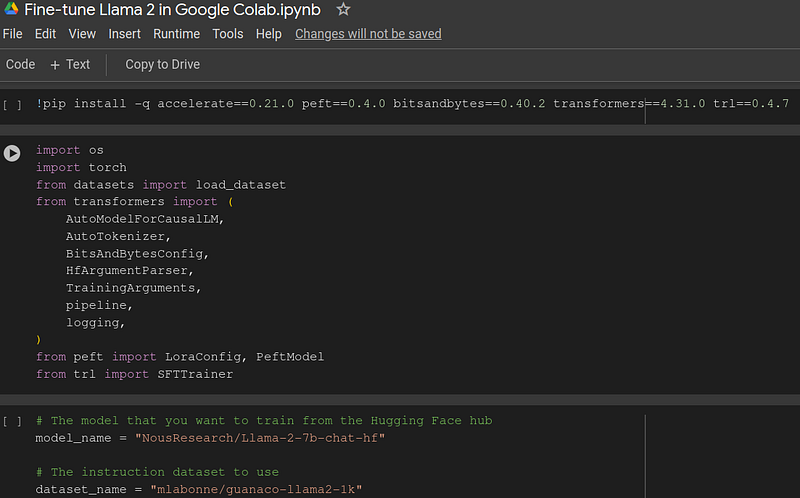The image size is (800, 498).
Task: Click the model_name cell execution bracket
Action: click(x=12, y=421)
